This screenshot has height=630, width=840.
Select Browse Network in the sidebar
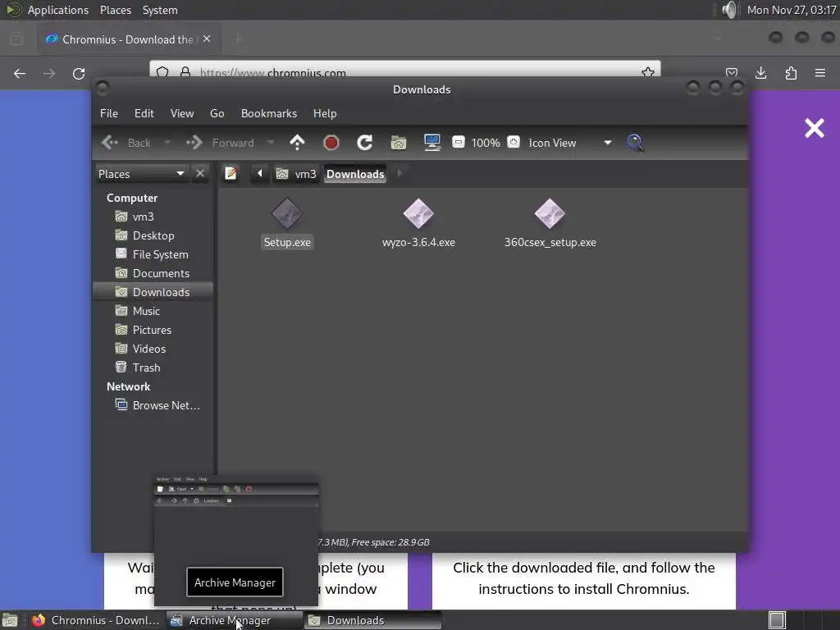tap(153, 405)
